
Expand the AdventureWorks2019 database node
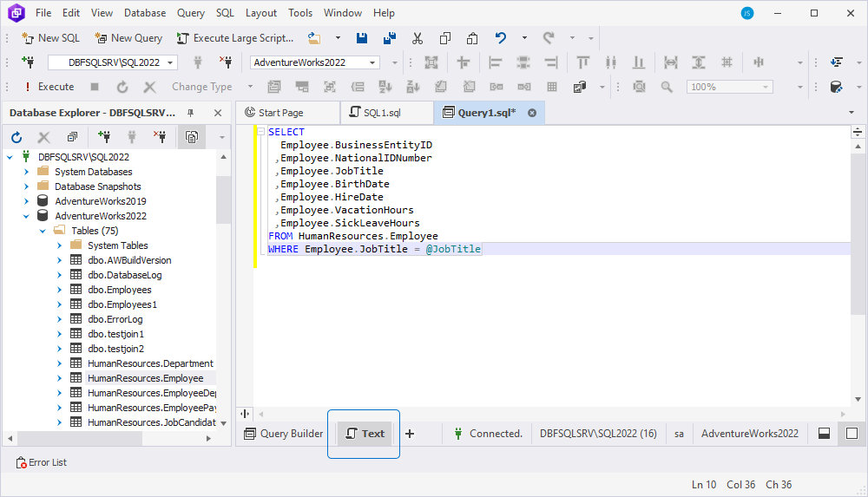point(26,201)
